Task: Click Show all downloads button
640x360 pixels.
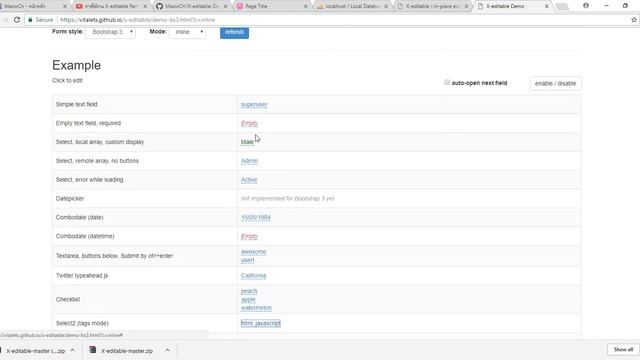Action: coord(623,350)
